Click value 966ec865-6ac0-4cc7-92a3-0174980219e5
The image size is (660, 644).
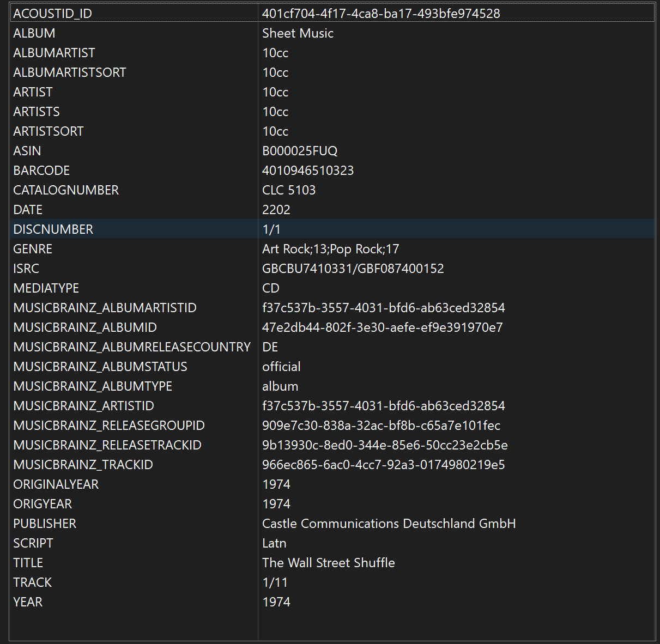(x=384, y=465)
